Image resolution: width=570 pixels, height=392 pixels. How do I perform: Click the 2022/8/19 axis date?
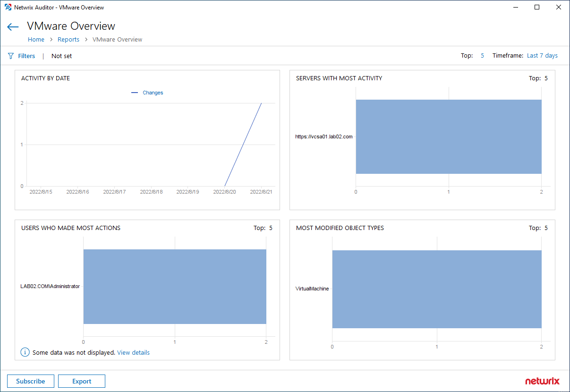[187, 192]
